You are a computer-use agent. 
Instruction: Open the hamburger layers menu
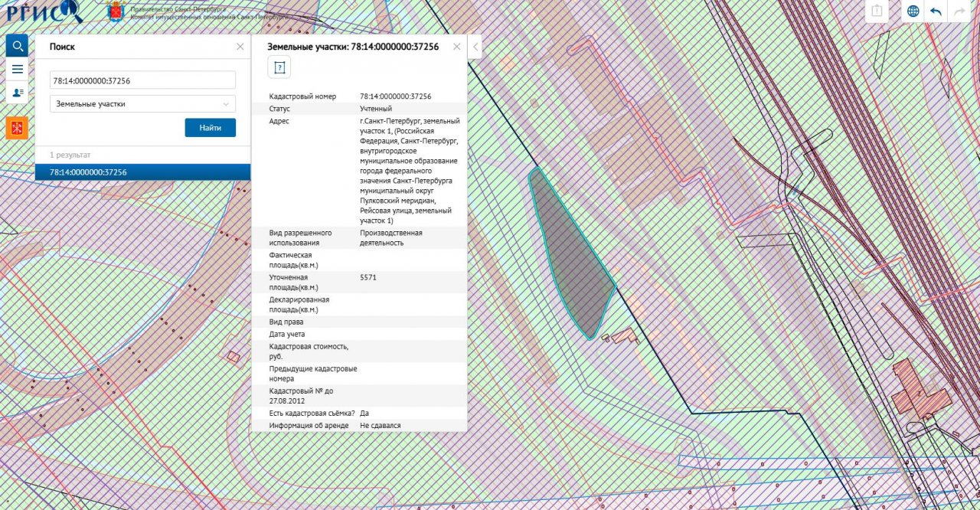click(x=17, y=69)
